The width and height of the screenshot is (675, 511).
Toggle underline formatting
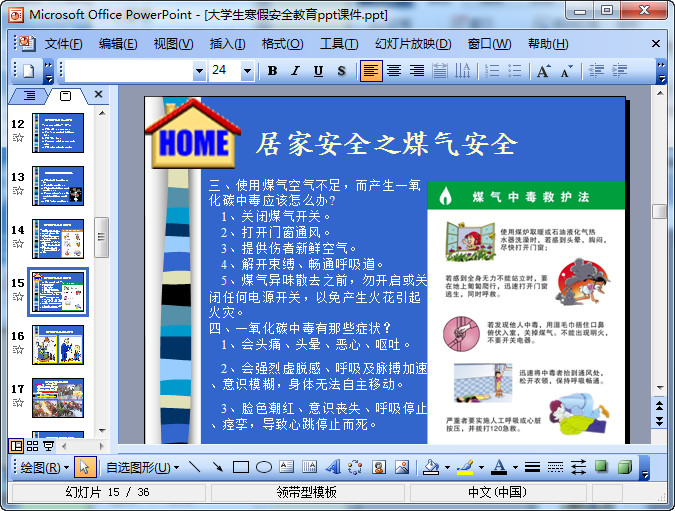318,71
